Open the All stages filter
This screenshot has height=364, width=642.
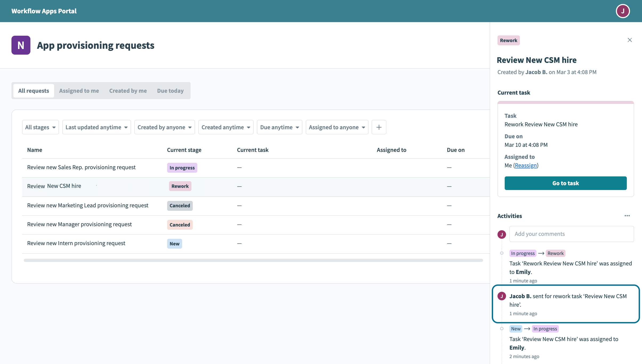(40, 127)
